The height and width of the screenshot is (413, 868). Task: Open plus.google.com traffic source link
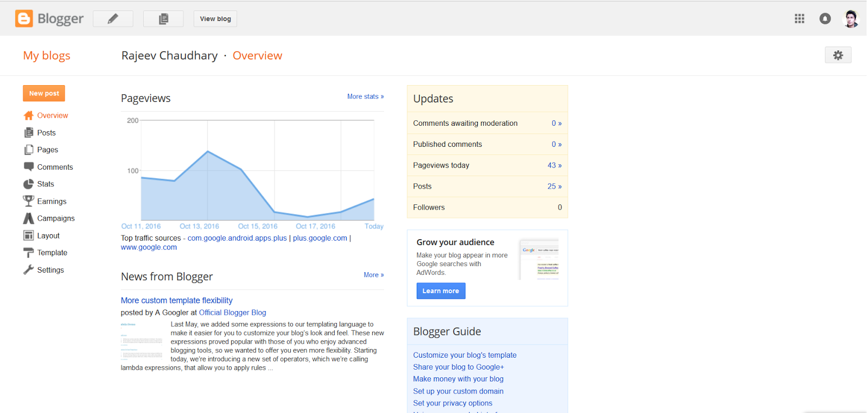320,238
